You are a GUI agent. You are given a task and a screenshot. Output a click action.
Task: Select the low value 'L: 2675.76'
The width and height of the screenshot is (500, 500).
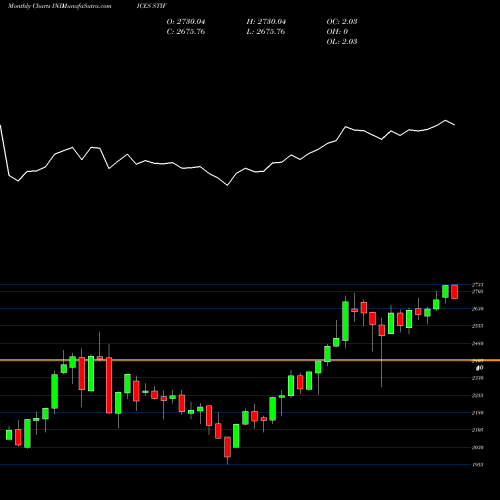[266, 32]
